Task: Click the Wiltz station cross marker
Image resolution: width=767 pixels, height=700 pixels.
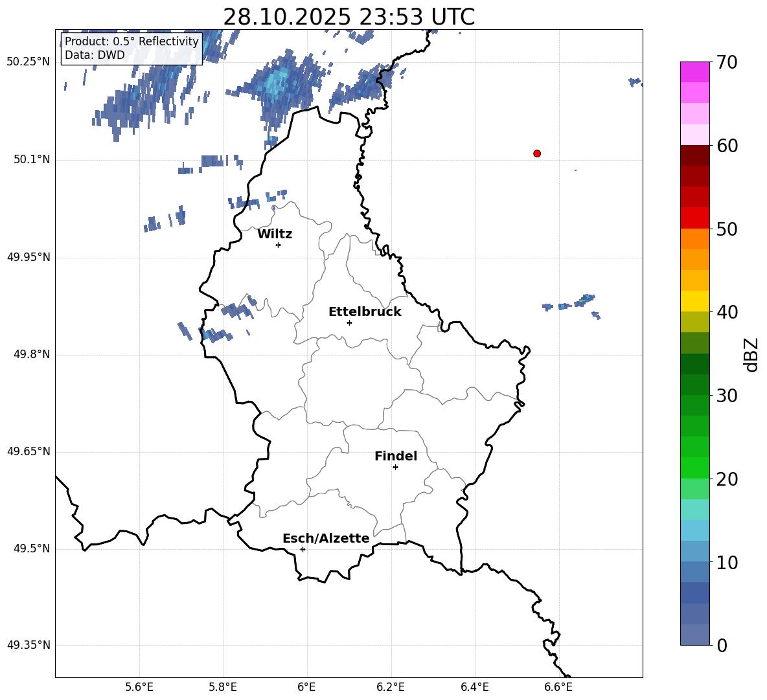Action: pyautogui.click(x=279, y=245)
